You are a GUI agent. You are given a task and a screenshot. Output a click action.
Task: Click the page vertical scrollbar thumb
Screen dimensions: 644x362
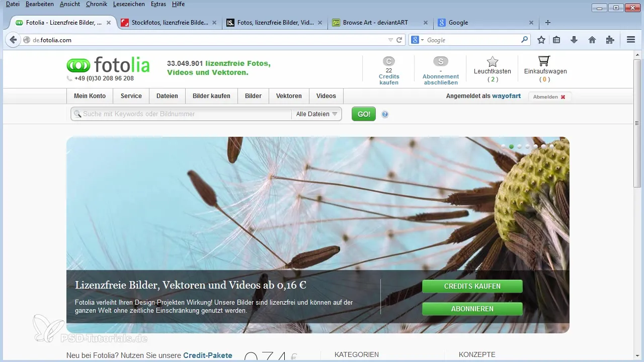point(637,123)
